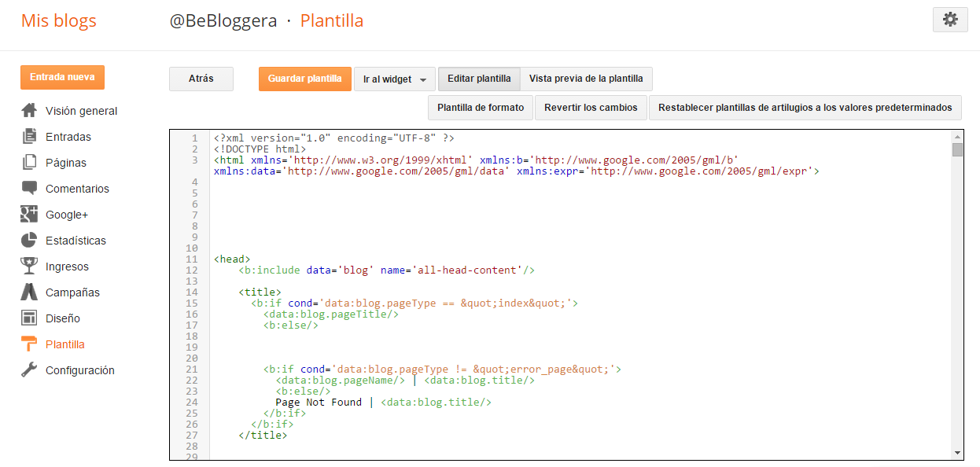Click line number 3 in gutter
Viewport: 980px width, 467px height.
point(194,160)
